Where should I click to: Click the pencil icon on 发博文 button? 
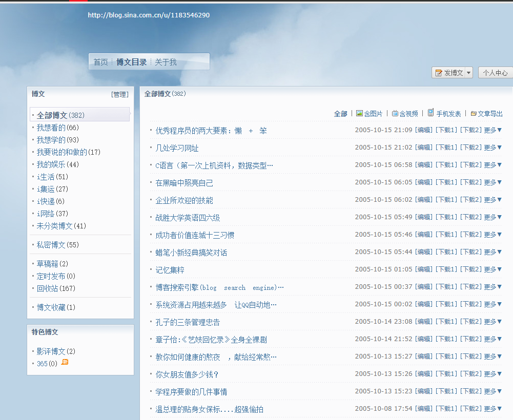439,73
